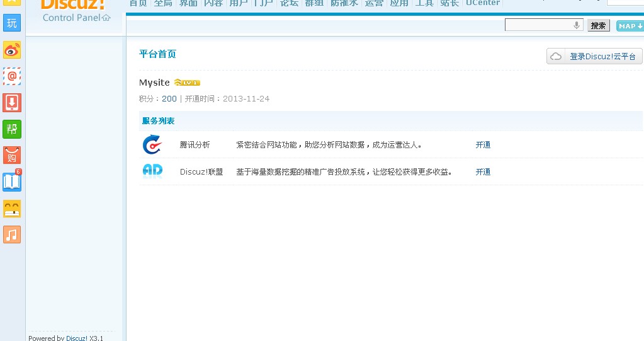Open the 用户 top menu item

click(x=239, y=3)
